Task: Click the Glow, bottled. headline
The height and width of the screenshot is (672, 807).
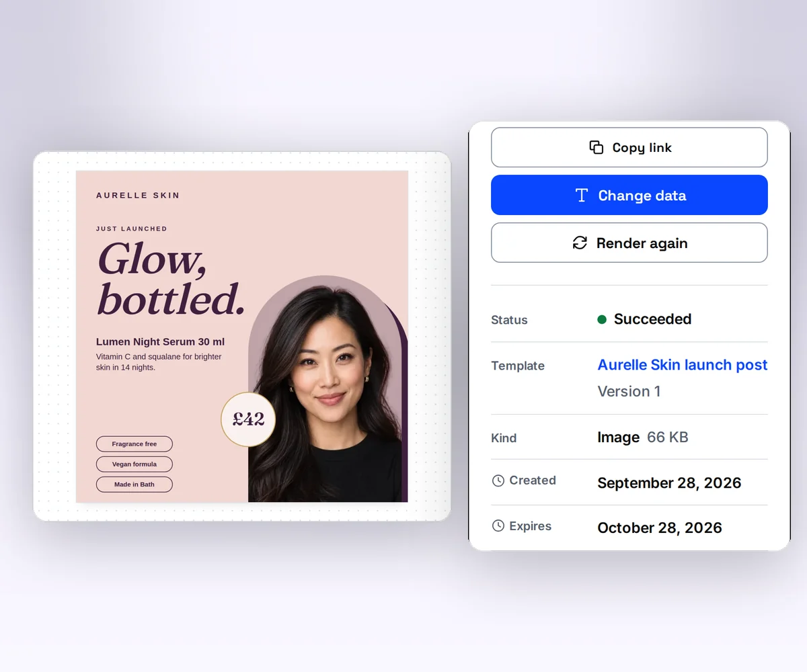Action: coord(171,278)
